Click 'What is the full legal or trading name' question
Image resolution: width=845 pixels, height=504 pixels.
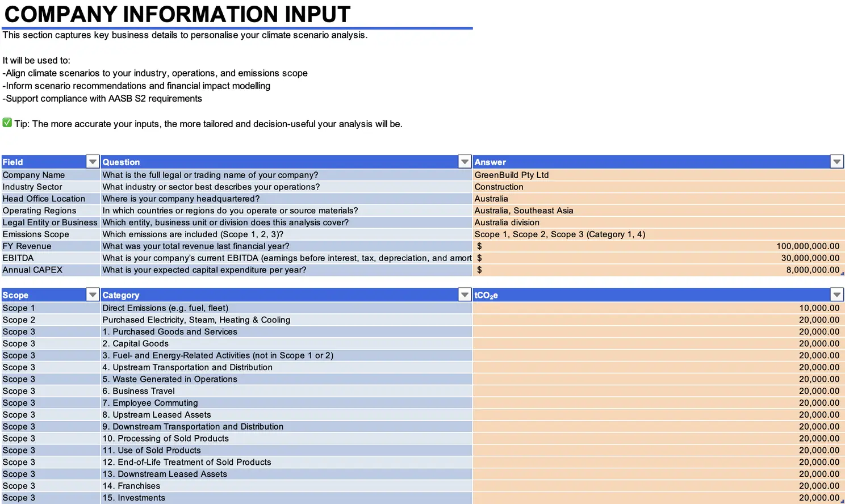(x=286, y=175)
